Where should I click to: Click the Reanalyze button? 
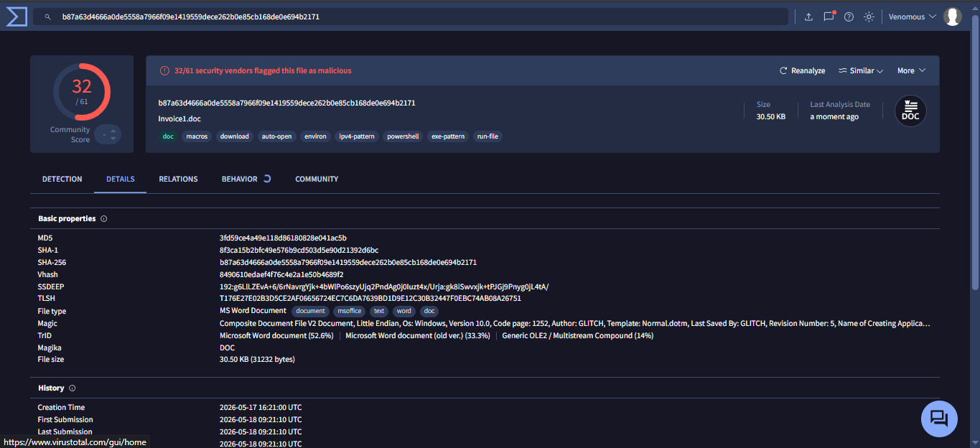click(x=802, y=70)
